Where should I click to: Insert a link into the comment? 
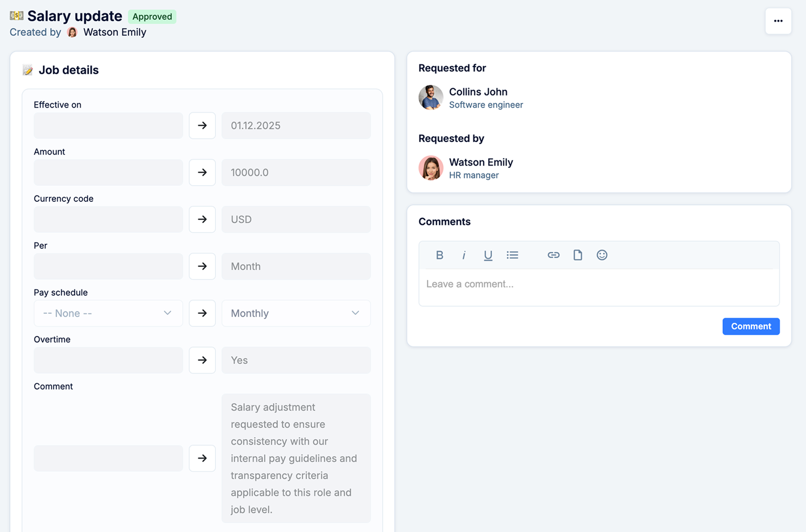click(x=553, y=255)
